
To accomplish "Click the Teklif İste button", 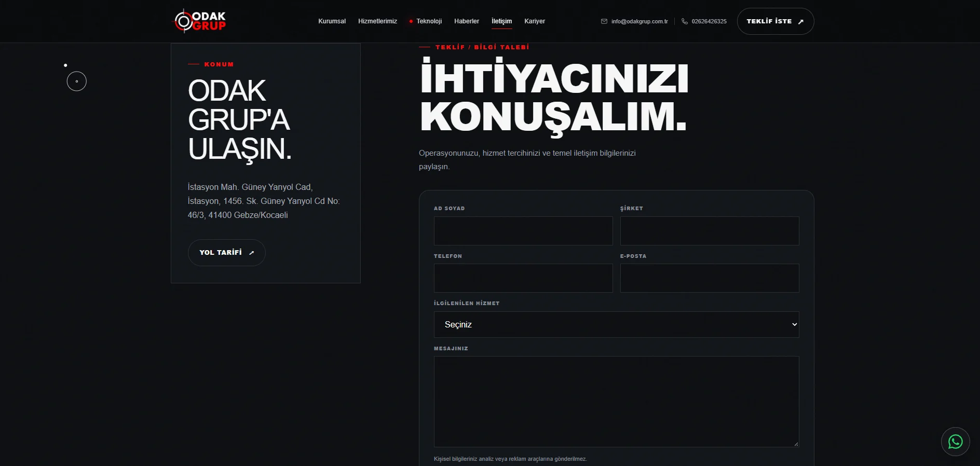I will [x=775, y=21].
